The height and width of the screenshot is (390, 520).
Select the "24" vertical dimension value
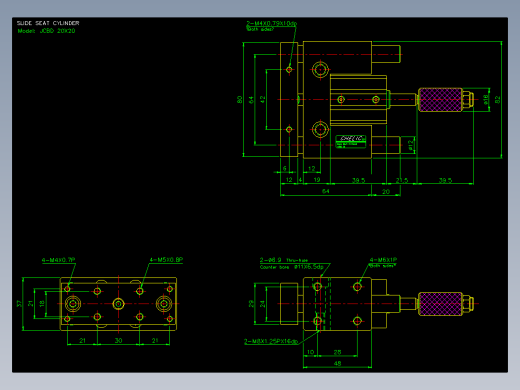pos(263,304)
